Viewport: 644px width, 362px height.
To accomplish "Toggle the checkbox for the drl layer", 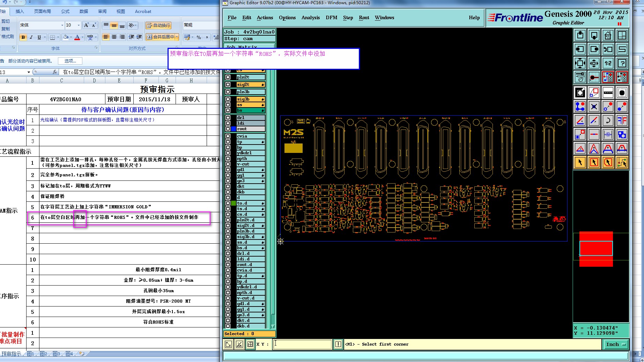I will pyautogui.click(x=228, y=118).
